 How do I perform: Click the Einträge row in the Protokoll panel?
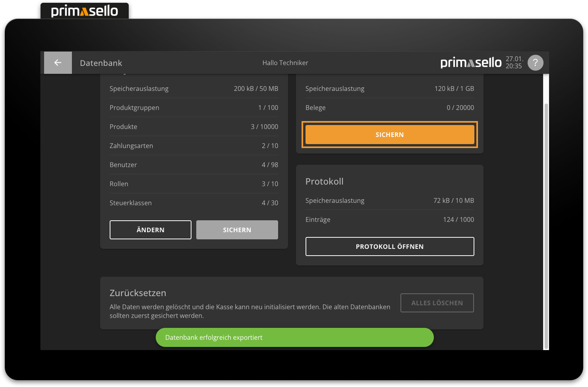tap(389, 219)
